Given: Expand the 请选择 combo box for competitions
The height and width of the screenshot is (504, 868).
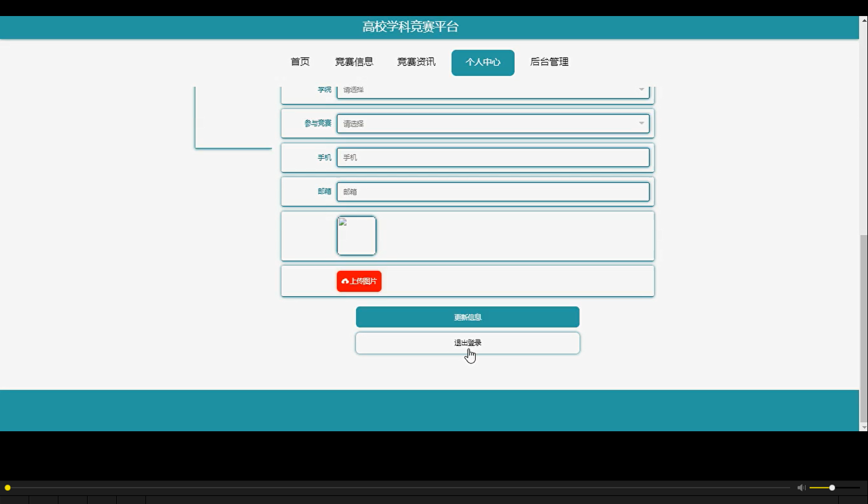Looking at the screenshot, I should pyautogui.click(x=492, y=123).
